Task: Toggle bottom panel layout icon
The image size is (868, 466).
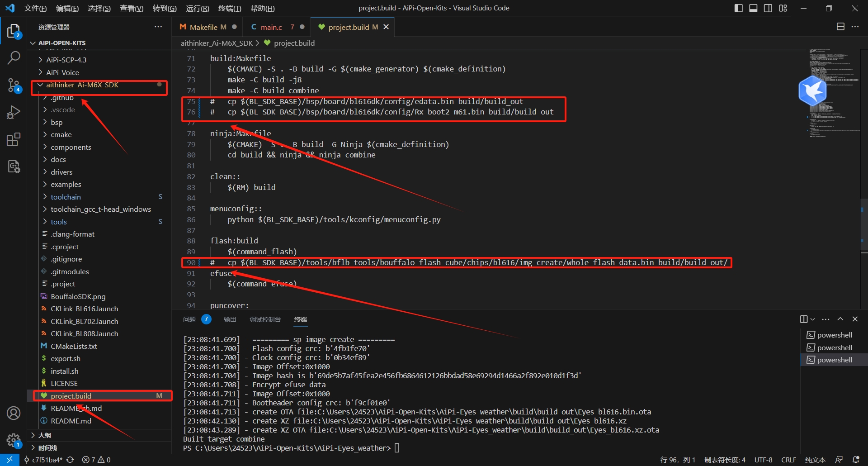Action: click(753, 8)
